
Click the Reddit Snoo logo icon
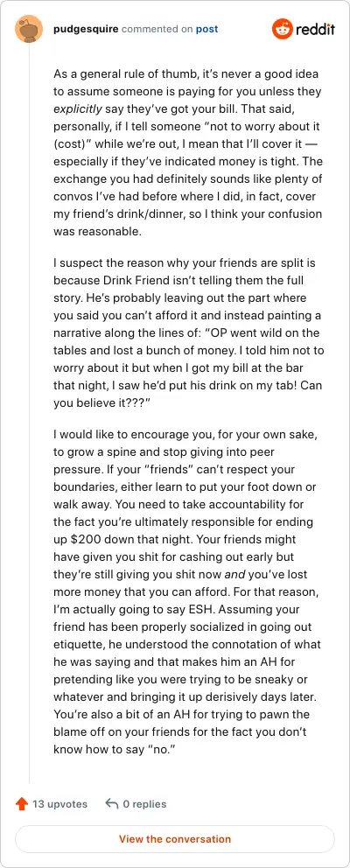click(282, 29)
